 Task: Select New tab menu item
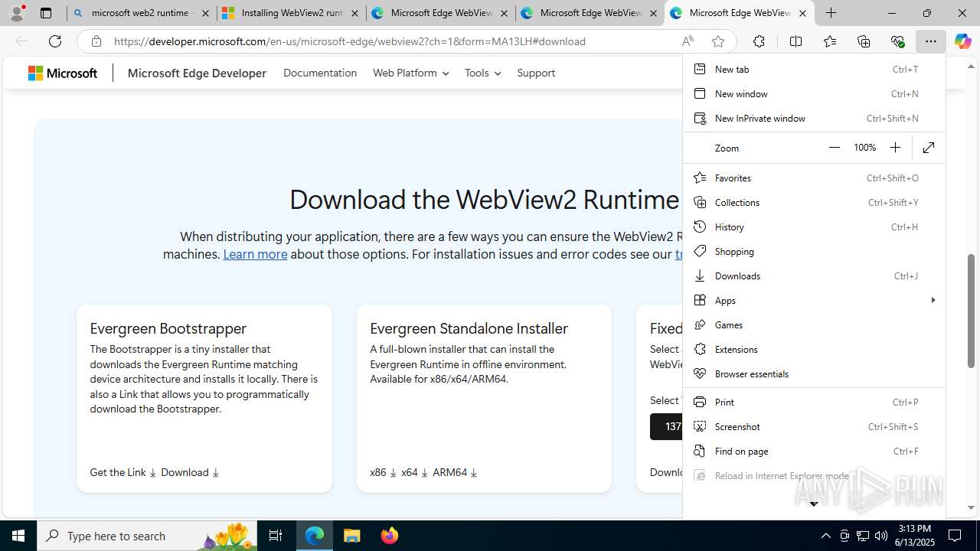pyautogui.click(x=814, y=69)
